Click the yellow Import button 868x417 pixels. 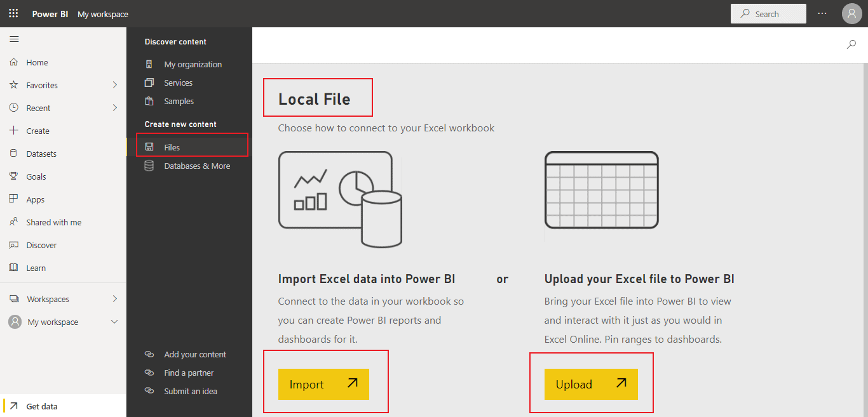point(323,384)
